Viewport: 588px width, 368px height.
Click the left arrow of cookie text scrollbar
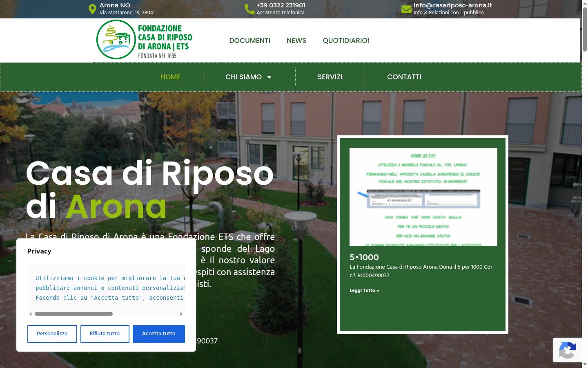click(31, 314)
